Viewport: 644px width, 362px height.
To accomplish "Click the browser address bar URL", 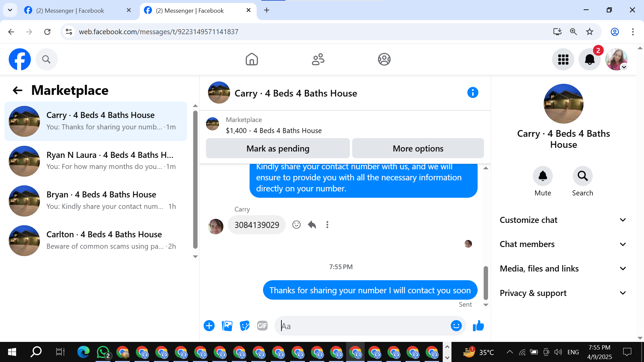I will coord(158,32).
